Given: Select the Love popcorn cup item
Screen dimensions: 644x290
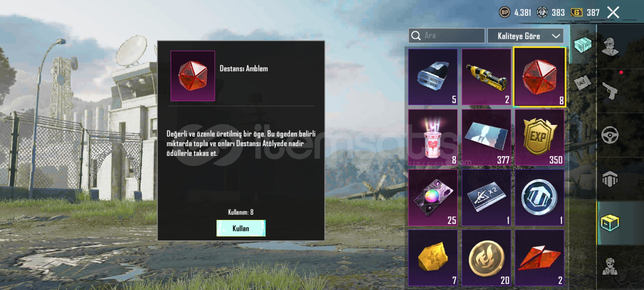Looking at the screenshot, I should click(x=433, y=137).
